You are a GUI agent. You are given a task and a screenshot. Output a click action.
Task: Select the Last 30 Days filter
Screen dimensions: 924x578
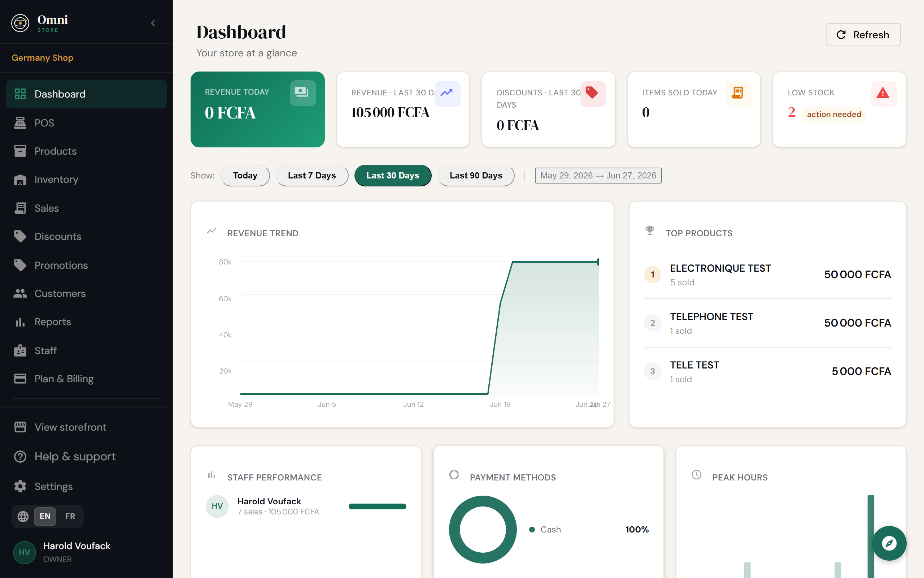393,176
